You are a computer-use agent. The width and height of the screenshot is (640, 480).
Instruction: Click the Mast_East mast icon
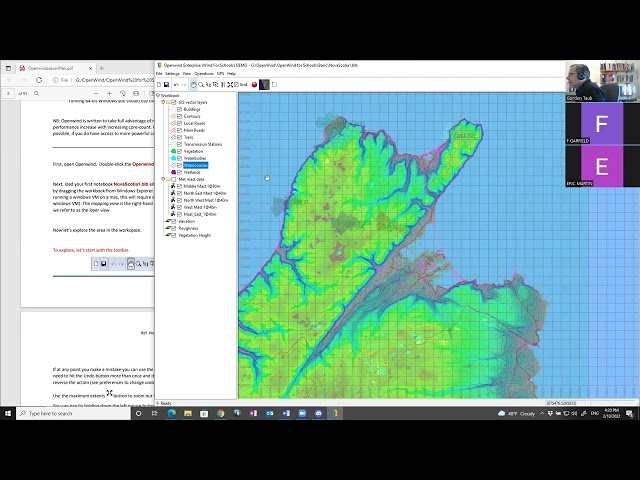pyautogui.click(x=173, y=214)
